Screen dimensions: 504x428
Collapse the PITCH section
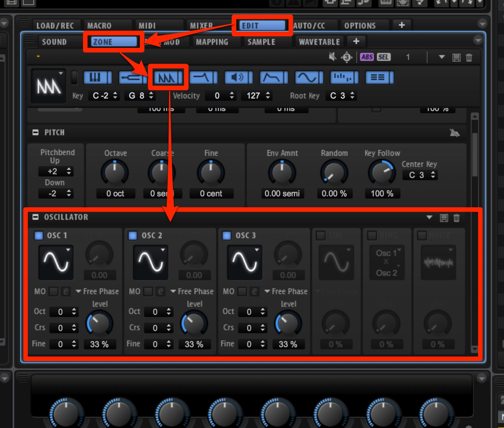(35, 132)
